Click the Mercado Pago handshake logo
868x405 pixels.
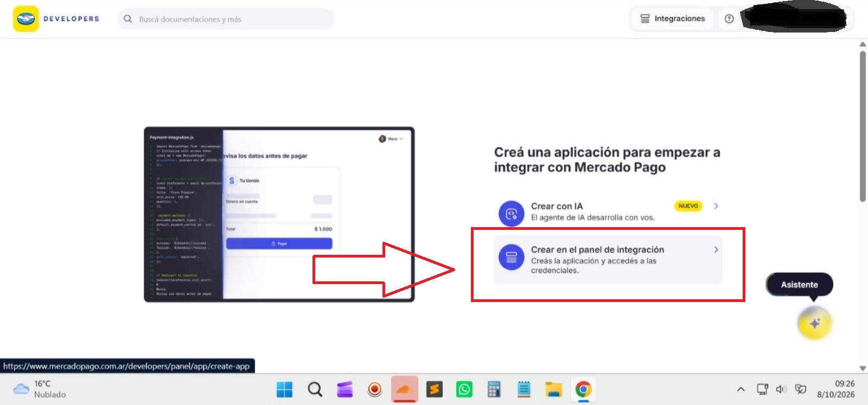[26, 19]
